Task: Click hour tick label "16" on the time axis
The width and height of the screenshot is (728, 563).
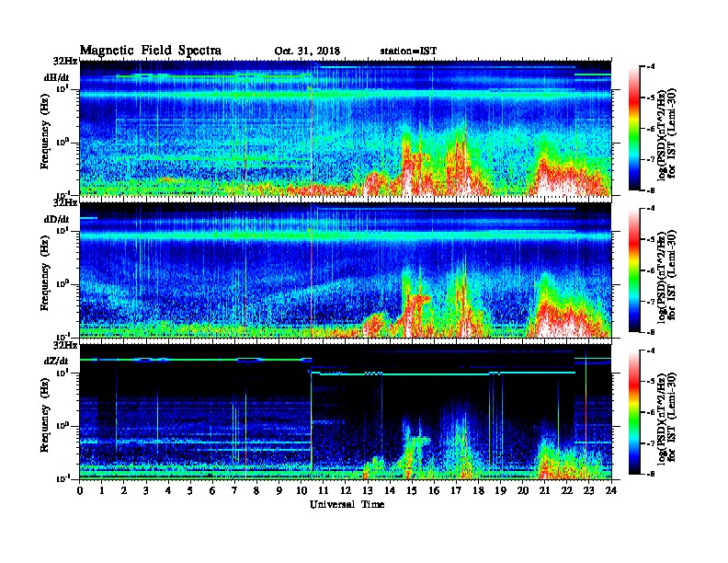Action: coord(434,490)
